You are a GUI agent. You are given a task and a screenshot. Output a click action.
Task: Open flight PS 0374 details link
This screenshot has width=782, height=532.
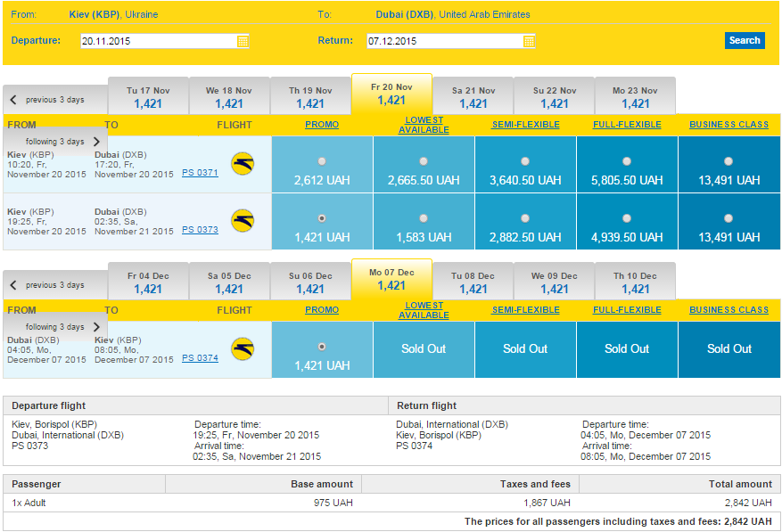pos(200,358)
